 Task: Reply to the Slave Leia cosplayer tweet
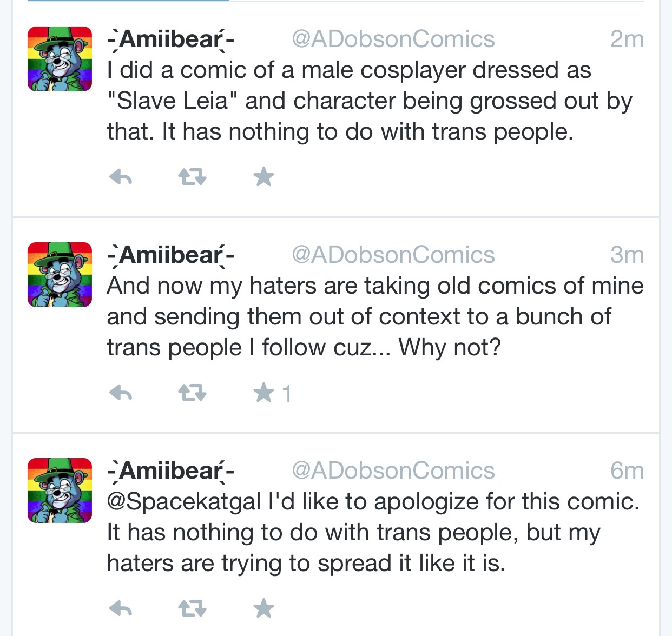[121, 177]
